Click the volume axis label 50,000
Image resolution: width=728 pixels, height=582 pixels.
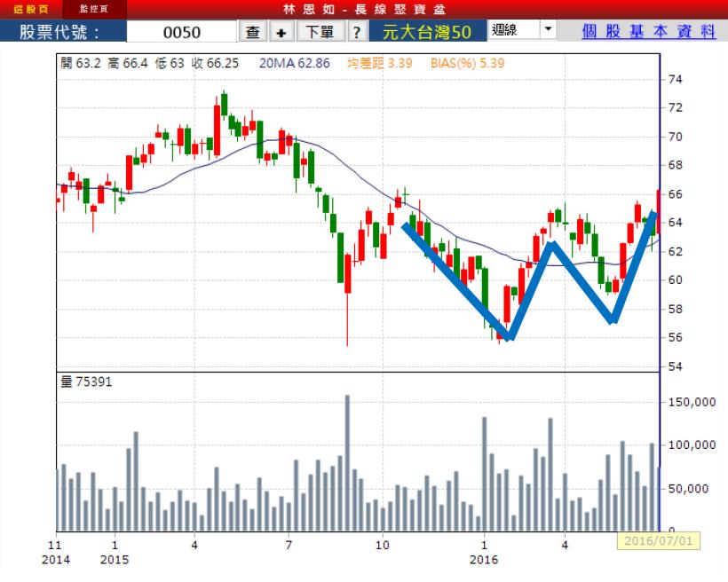[x=688, y=488]
